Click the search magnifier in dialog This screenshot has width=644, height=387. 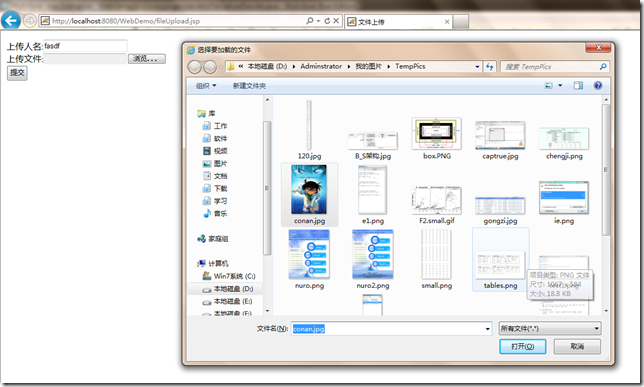(x=603, y=67)
